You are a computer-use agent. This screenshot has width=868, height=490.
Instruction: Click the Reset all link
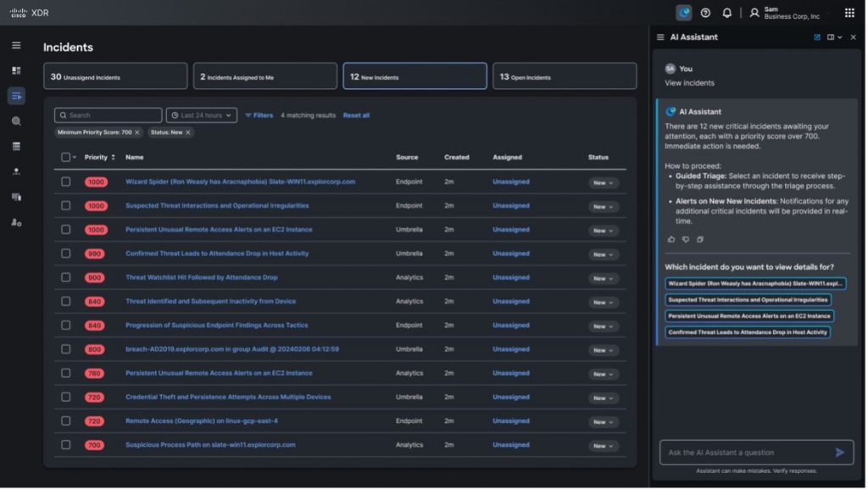356,115
